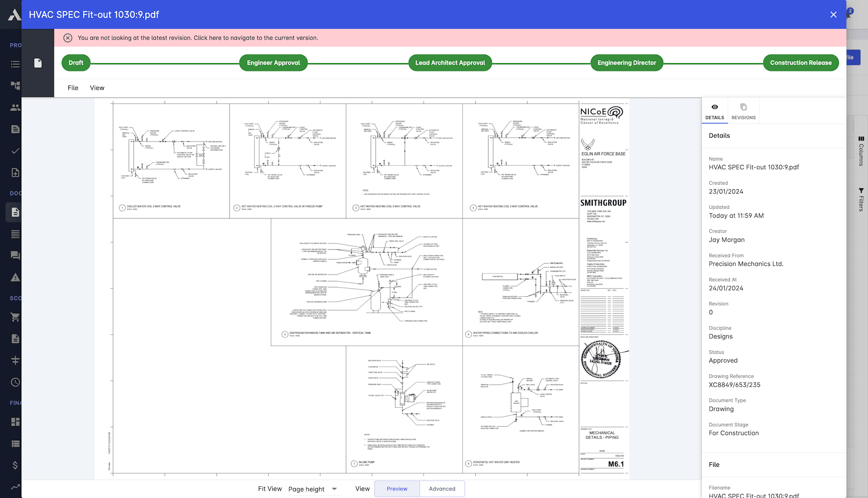Open the team members icon in sidebar

coord(15,107)
